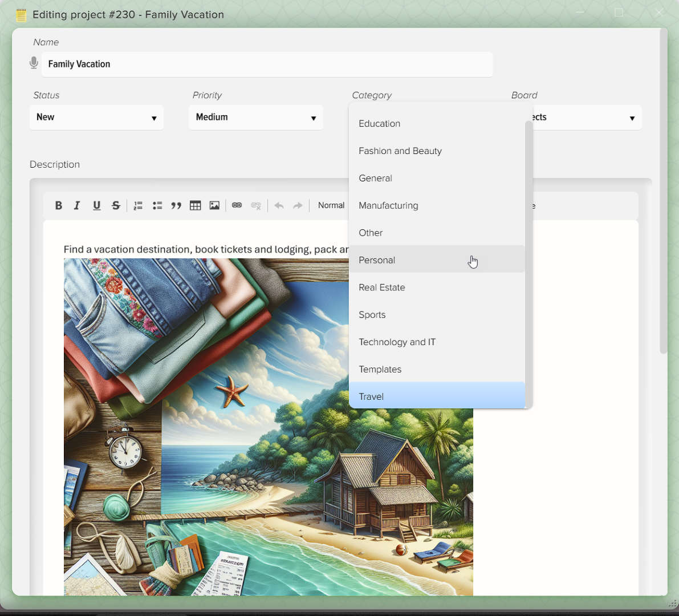Viewport: 679px width, 616px height.
Task: Open the Normal paragraph style dropdown
Action: 332,205
